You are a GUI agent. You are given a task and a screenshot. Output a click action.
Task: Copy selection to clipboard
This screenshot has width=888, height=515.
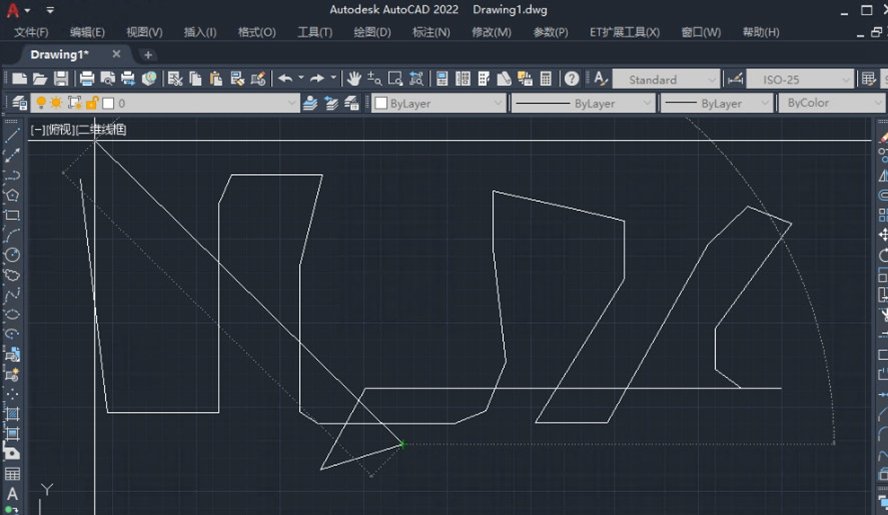(195, 78)
